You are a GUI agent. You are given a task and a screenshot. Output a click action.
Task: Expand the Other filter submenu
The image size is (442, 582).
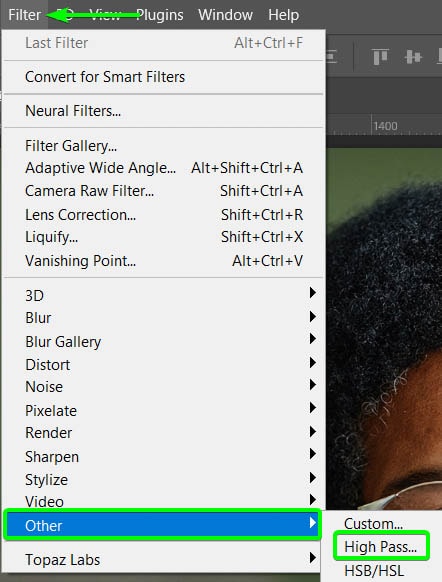click(x=162, y=525)
